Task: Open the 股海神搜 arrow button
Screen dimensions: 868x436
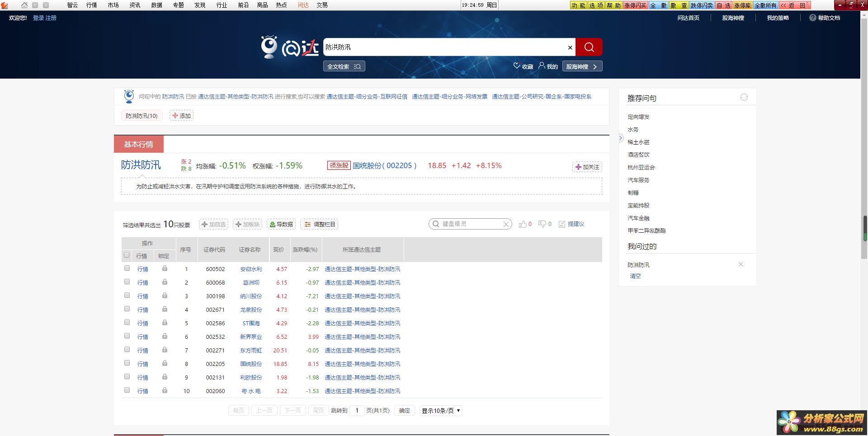Action: click(x=582, y=66)
